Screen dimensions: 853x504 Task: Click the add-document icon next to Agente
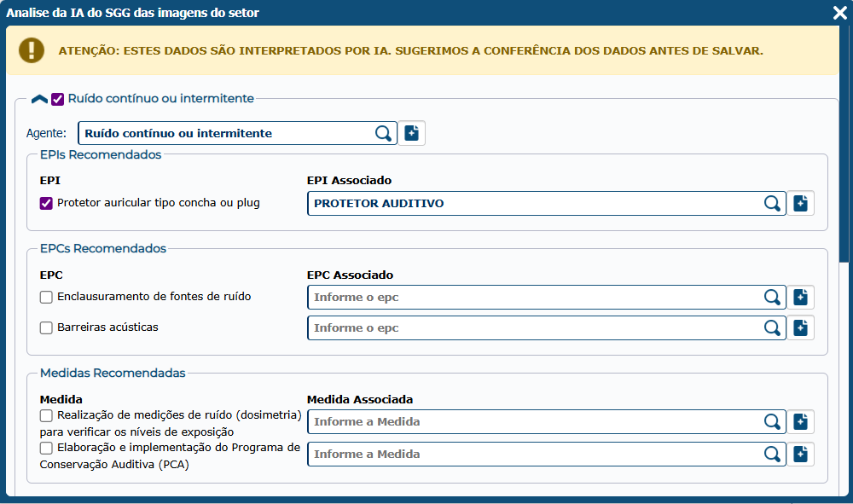pos(412,133)
